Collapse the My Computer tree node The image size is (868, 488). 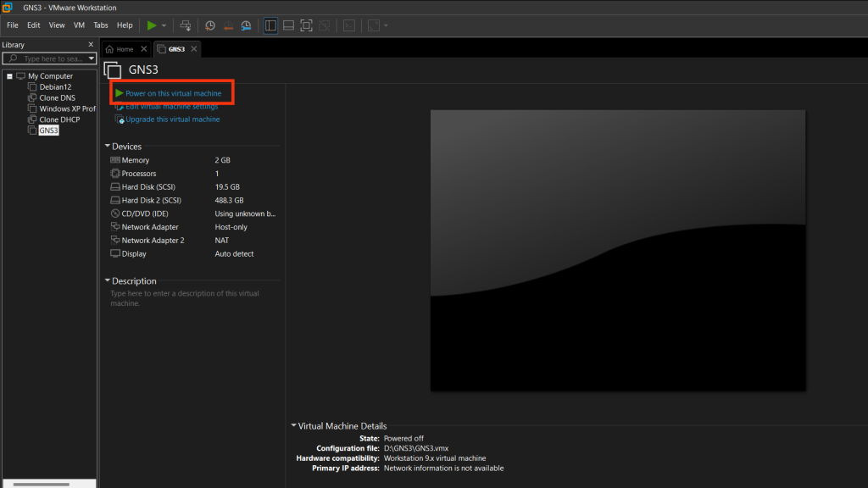9,76
